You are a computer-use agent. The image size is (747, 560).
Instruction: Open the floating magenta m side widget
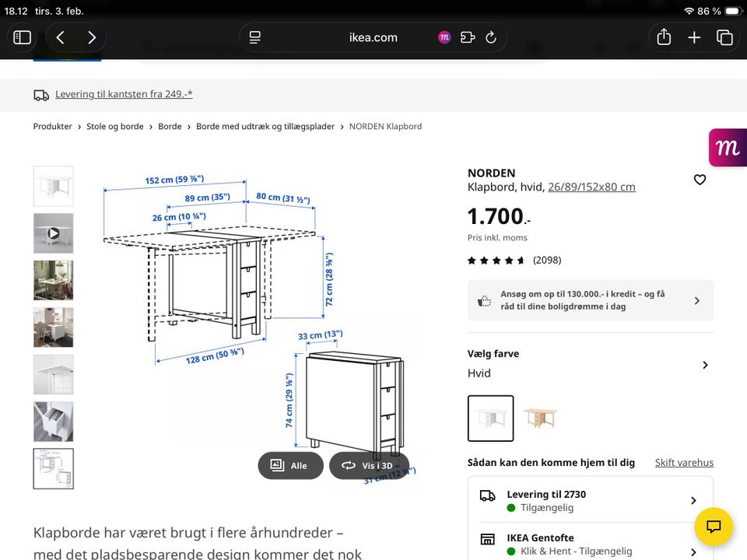pyautogui.click(x=728, y=148)
